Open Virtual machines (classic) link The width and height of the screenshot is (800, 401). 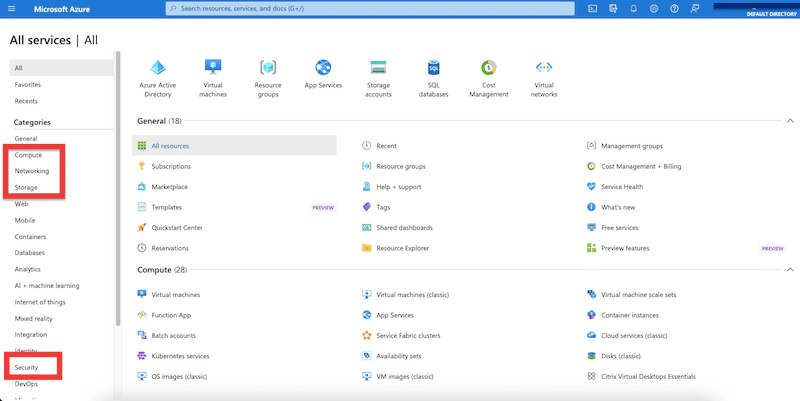pyautogui.click(x=413, y=295)
